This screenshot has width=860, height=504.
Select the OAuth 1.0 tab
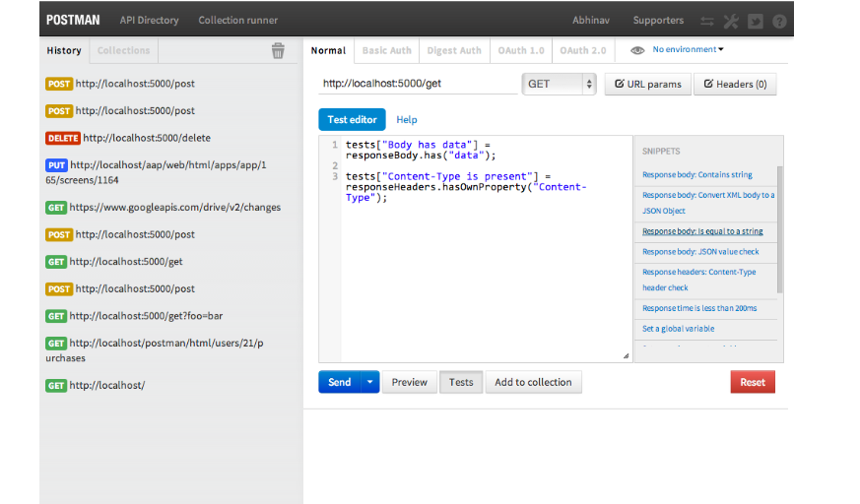point(521,50)
